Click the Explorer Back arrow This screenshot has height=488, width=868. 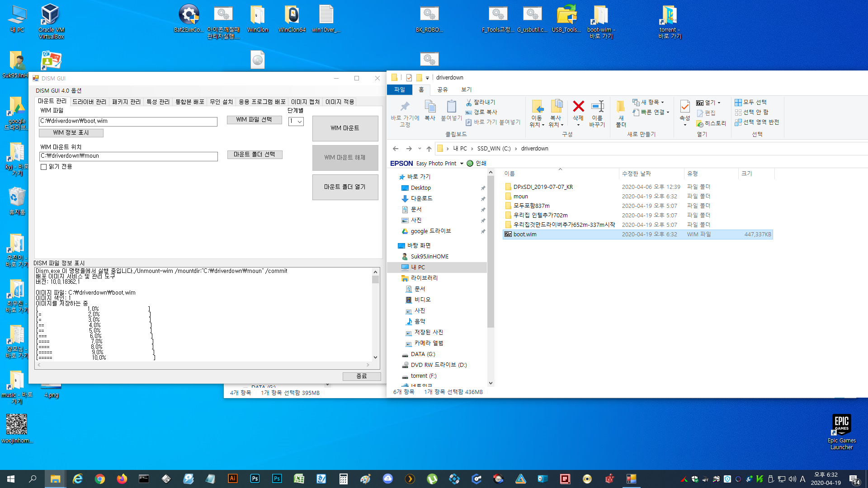[x=396, y=149]
